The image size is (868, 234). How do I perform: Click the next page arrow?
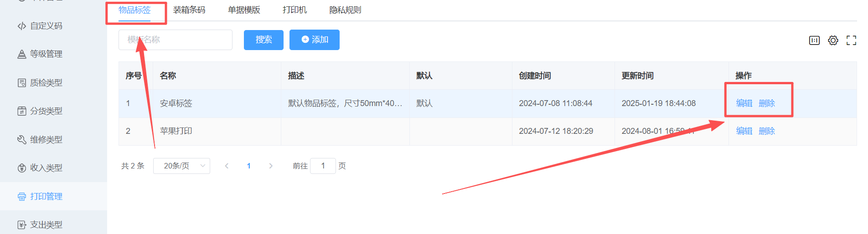(x=271, y=166)
